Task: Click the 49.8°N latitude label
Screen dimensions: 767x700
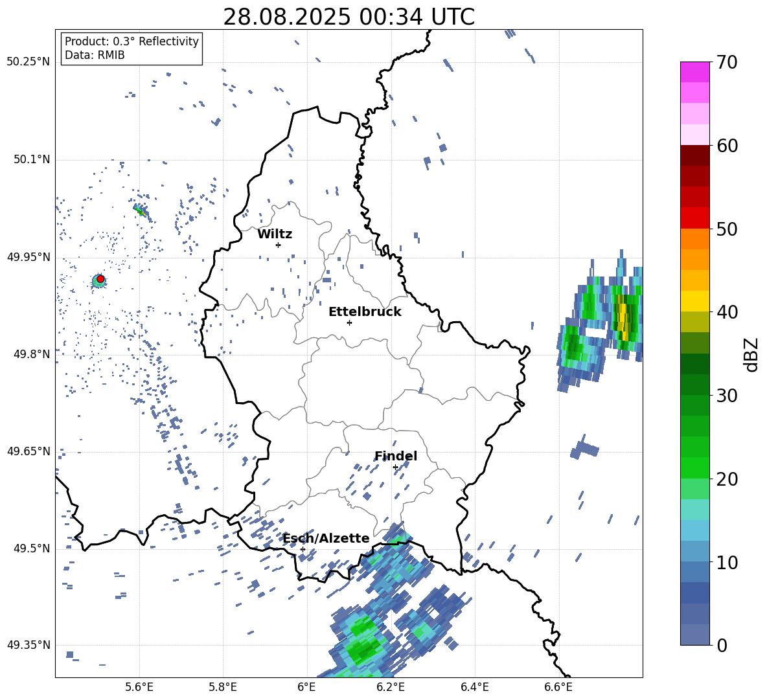Action: click(x=31, y=354)
